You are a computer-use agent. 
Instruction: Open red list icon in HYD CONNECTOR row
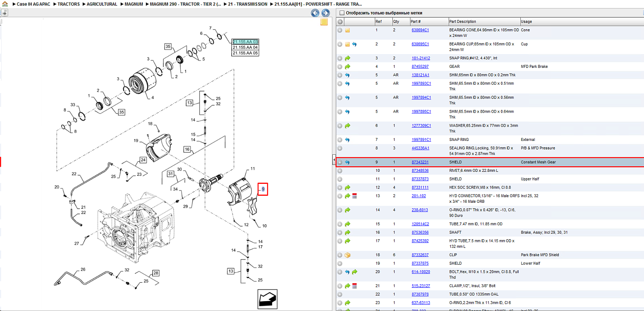[355, 196]
